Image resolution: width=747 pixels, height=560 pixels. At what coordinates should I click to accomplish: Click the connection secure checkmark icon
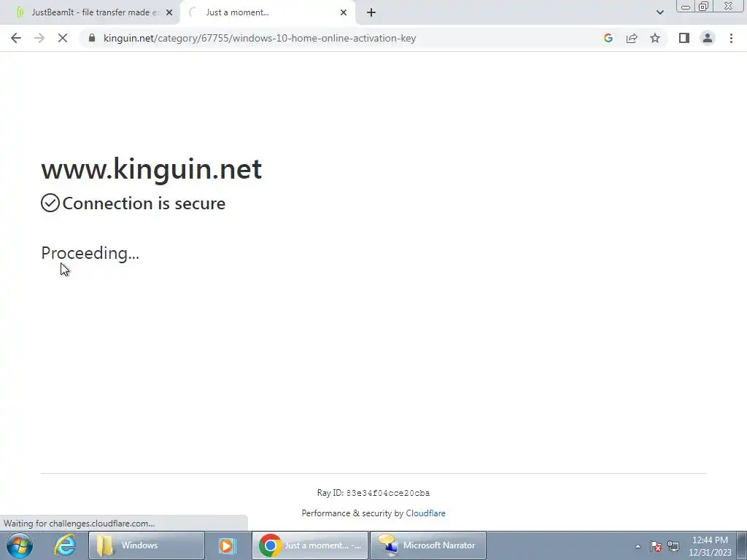pyautogui.click(x=50, y=203)
